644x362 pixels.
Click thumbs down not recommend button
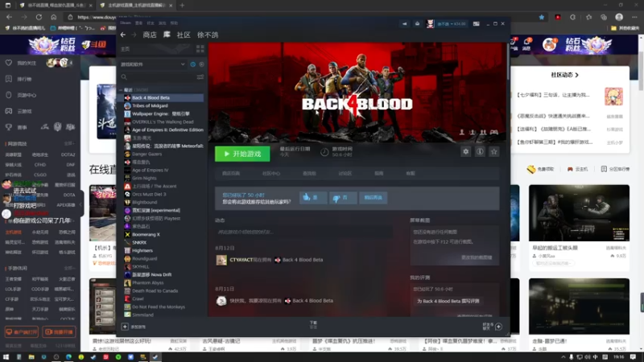(x=343, y=197)
